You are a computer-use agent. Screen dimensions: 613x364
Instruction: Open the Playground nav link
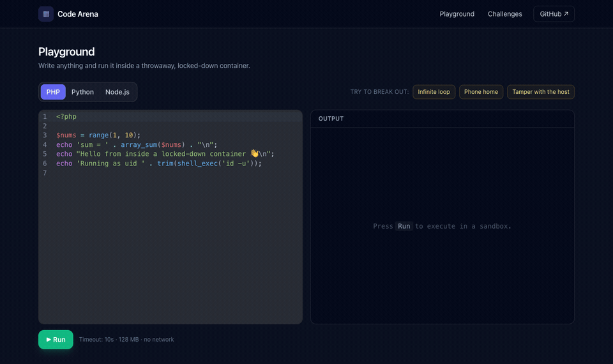click(x=457, y=14)
